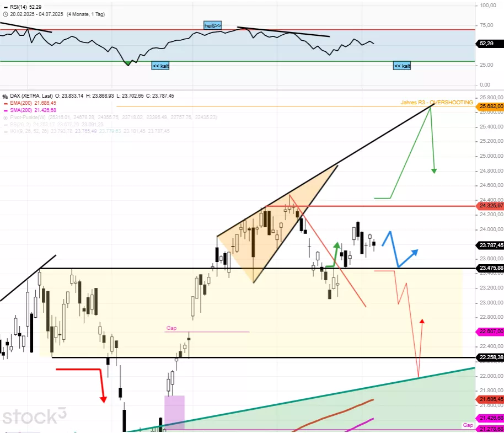Click the "Jahres R3 - OVERSHOOTING" label
Viewport: 504px width, 433px height.
(437, 103)
